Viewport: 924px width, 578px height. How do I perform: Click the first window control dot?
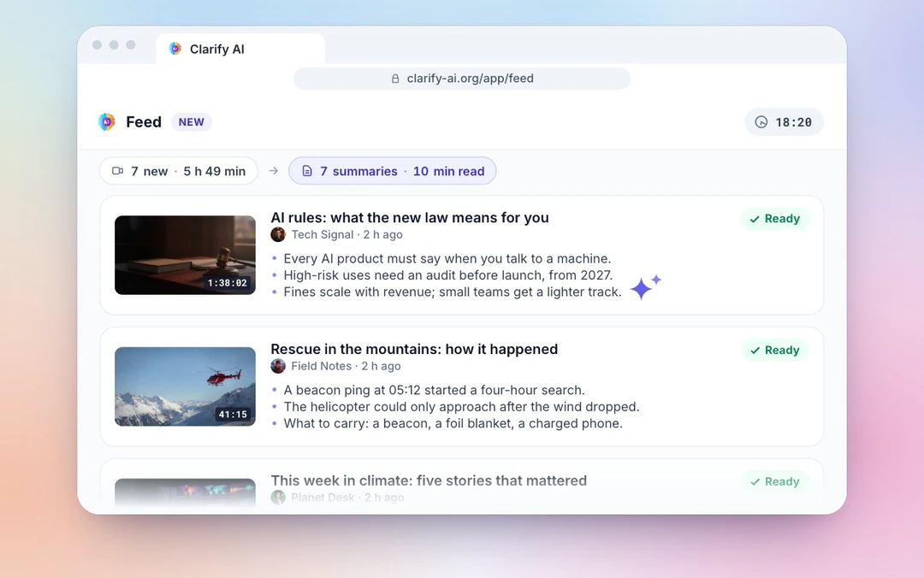click(98, 44)
